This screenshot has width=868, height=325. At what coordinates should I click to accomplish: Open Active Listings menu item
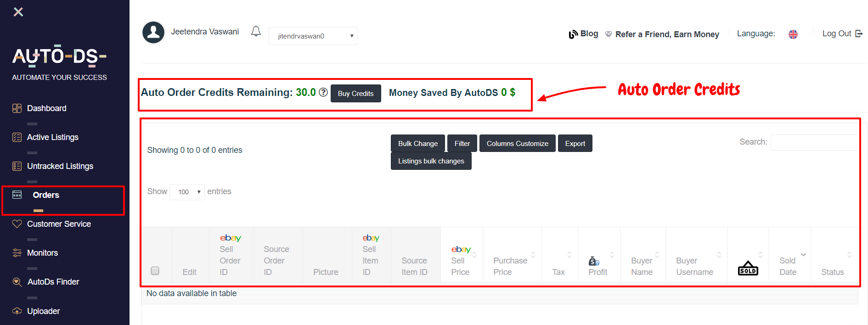(x=53, y=137)
